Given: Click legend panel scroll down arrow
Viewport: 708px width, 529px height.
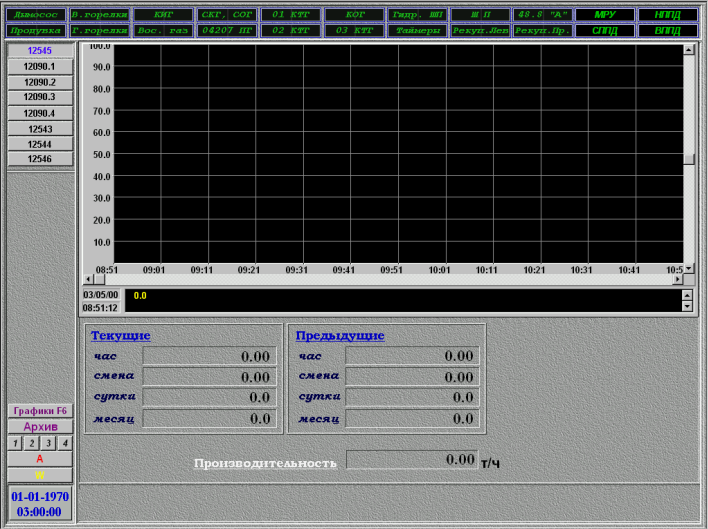Looking at the screenshot, I should click(x=686, y=307).
